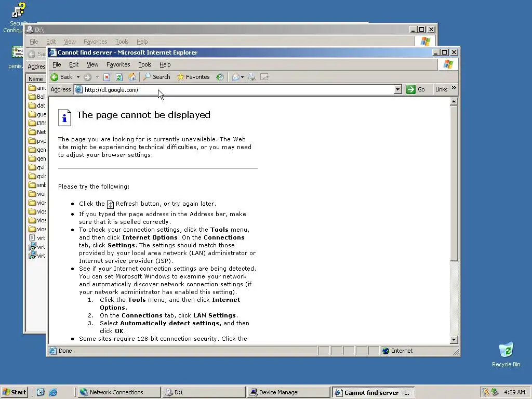The height and width of the screenshot is (399, 532).
Task: Click the green Go button
Action: click(416, 89)
